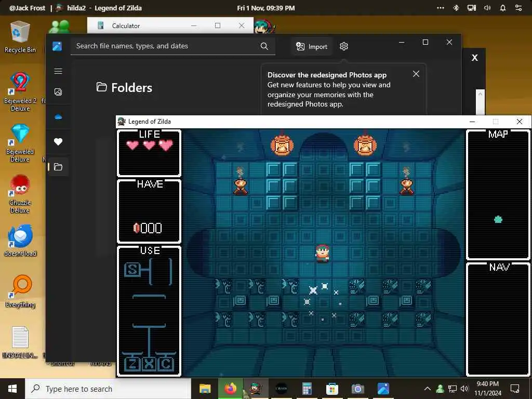532x399 pixels.
Task: Open Calculator from the taskbar
Action: pos(307,389)
